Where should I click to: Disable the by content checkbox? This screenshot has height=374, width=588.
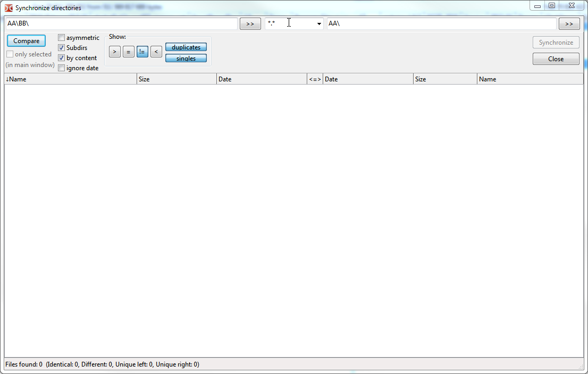click(x=62, y=58)
